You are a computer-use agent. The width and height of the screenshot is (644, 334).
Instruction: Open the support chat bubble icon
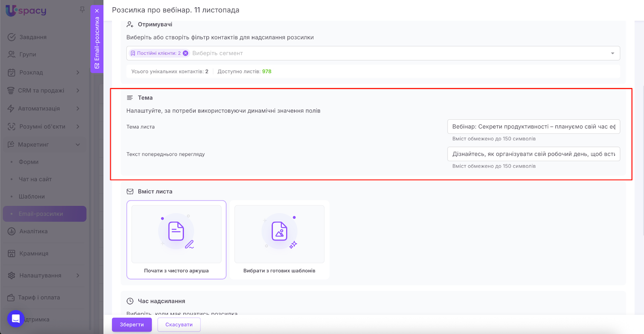[16, 319]
